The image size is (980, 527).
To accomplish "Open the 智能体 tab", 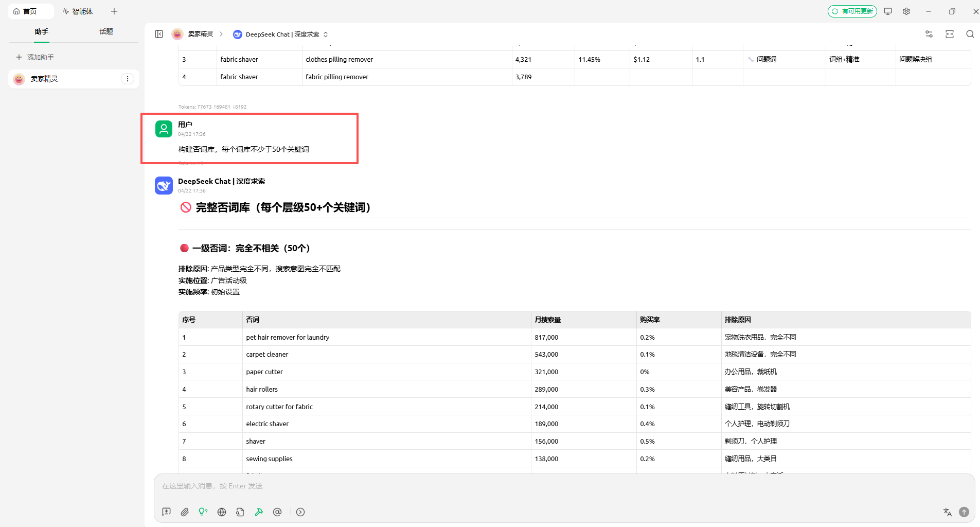I will (x=78, y=11).
